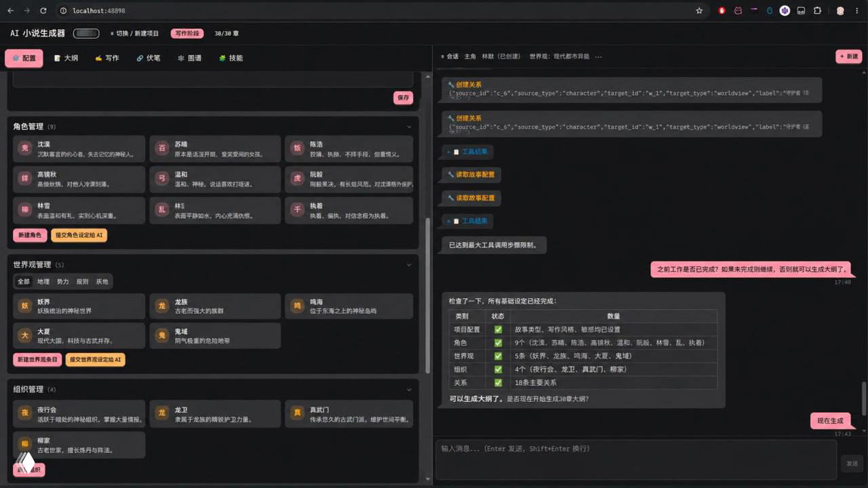Click the 发送 send button
This screenshot has width=868, height=488.
pyautogui.click(x=852, y=464)
